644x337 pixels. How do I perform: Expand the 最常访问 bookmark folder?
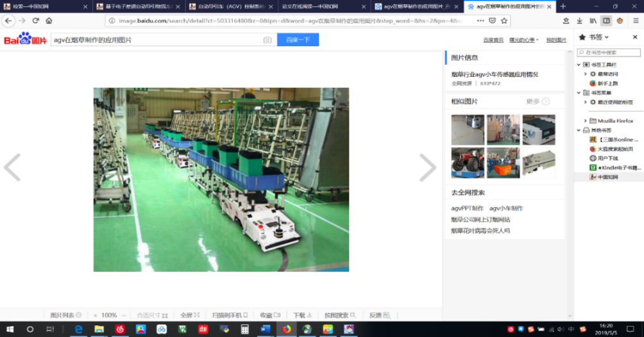pos(585,74)
